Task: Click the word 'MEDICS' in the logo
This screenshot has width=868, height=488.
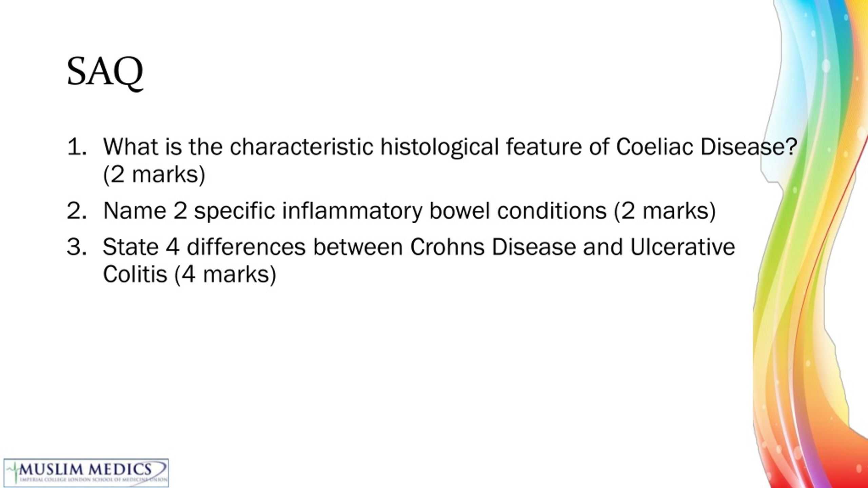Action: click(x=120, y=469)
